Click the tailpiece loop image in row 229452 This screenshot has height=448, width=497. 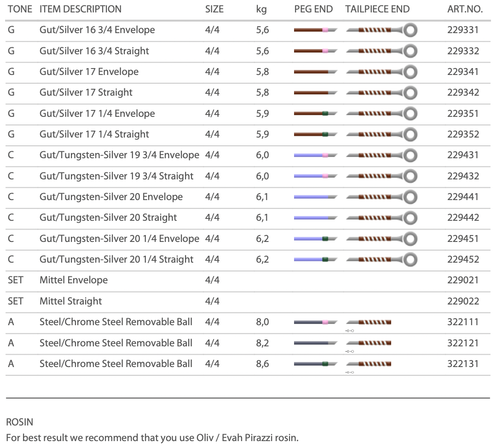pos(381,260)
